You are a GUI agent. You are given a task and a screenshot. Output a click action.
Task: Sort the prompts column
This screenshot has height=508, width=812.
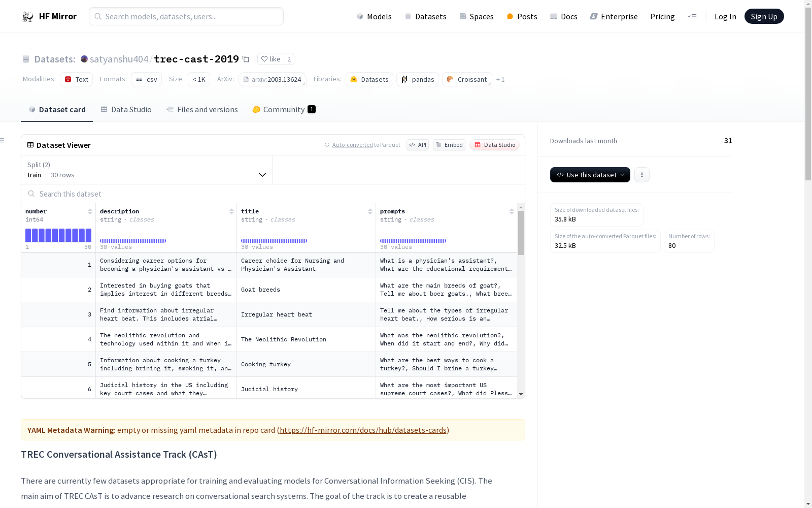tap(512, 211)
